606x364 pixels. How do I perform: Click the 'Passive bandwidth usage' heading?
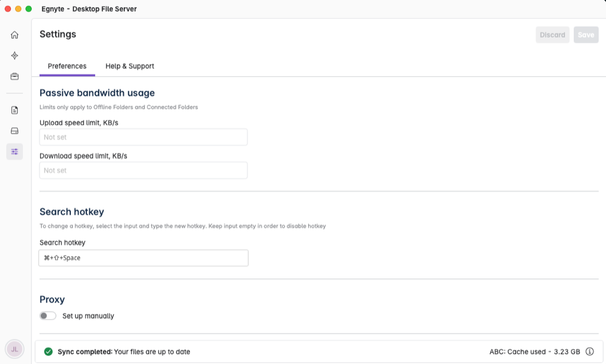click(x=97, y=93)
